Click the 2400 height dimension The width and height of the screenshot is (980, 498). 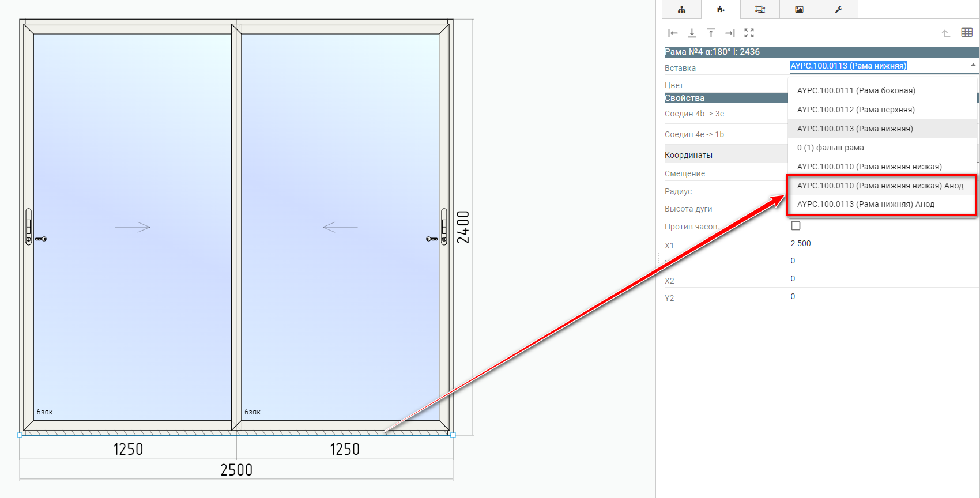coord(463,227)
